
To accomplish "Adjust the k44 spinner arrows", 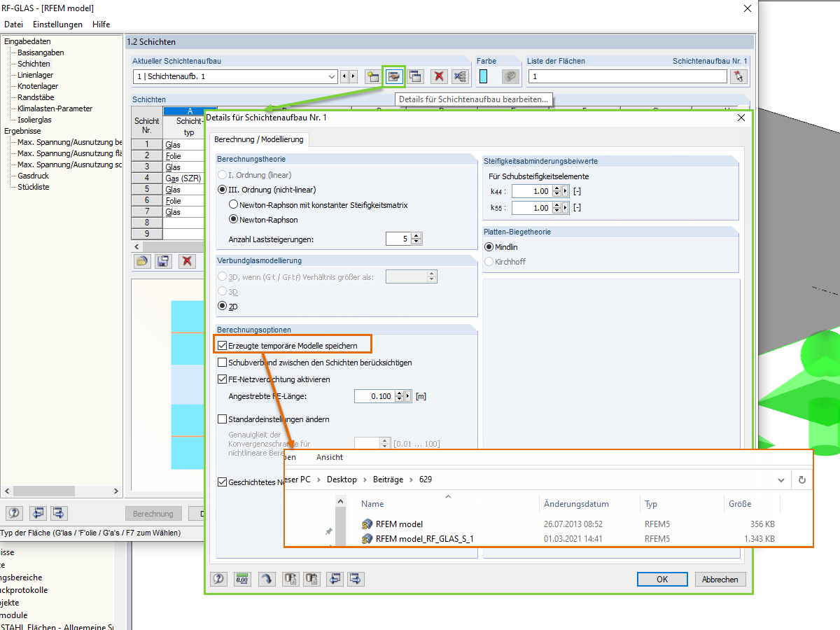I will pyautogui.click(x=557, y=191).
